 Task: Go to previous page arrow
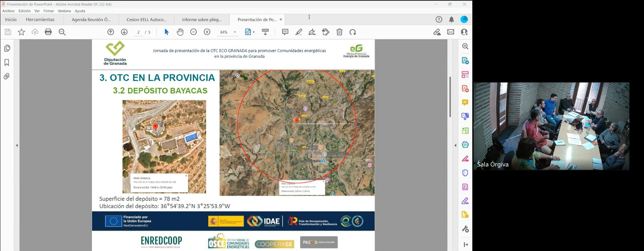click(x=111, y=32)
